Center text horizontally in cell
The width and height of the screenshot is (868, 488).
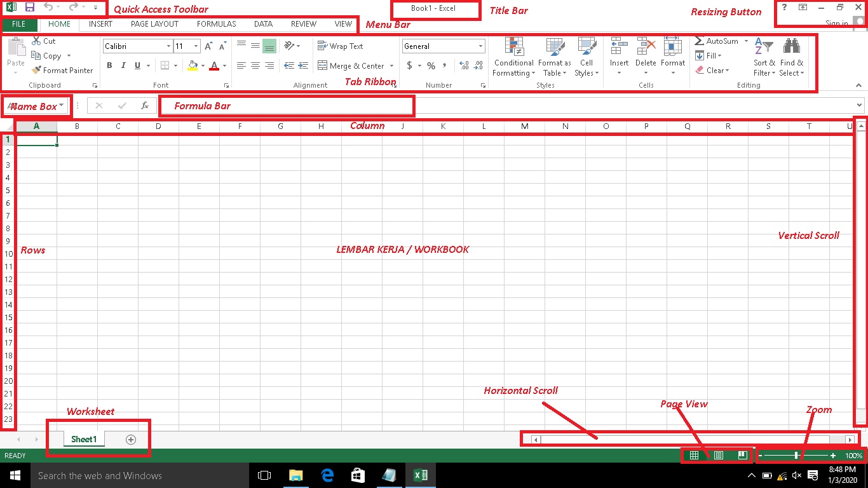coord(255,65)
